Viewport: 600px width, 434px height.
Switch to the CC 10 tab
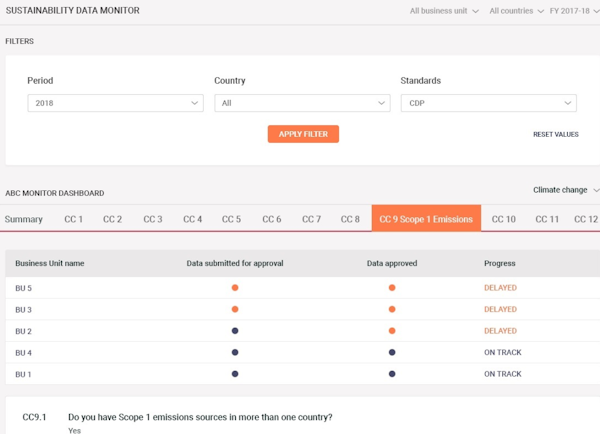pyautogui.click(x=504, y=219)
